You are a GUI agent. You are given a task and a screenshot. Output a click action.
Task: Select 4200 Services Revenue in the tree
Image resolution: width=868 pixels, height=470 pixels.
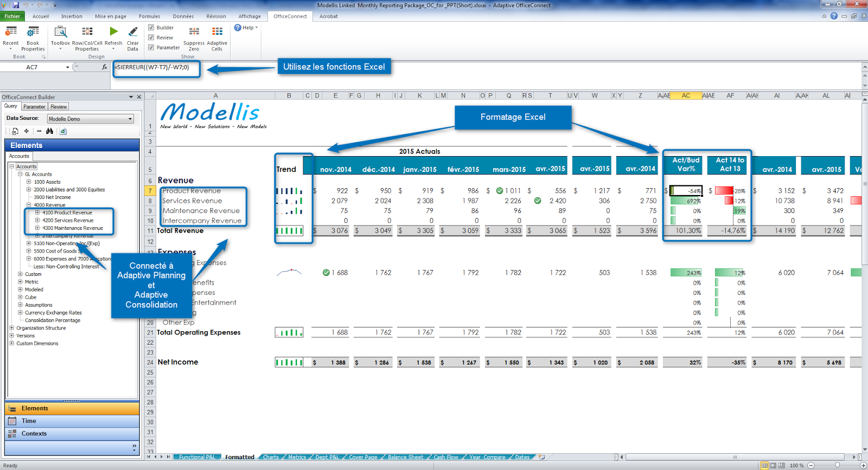point(68,221)
